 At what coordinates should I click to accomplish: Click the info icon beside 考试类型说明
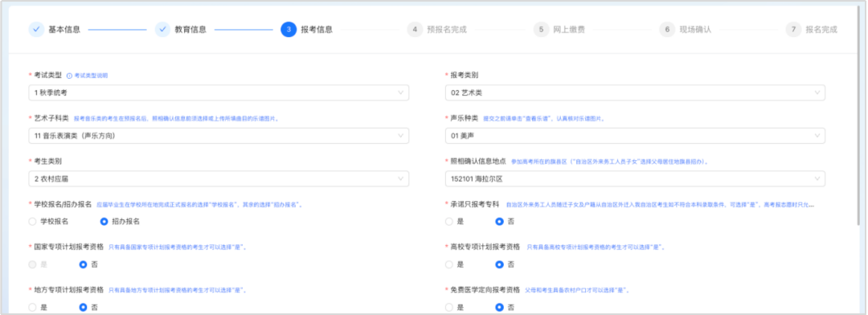(69, 76)
